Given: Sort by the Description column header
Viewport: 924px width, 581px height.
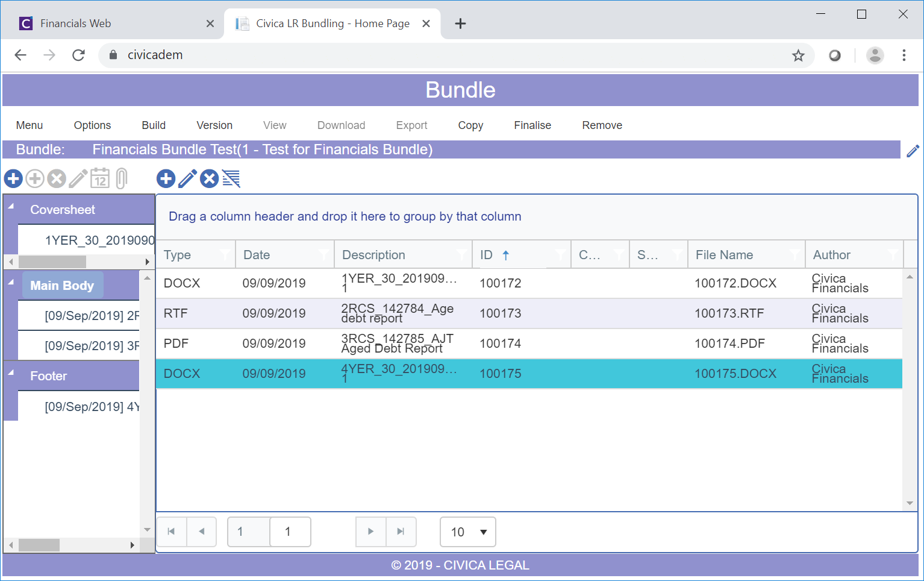Looking at the screenshot, I should pos(373,255).
